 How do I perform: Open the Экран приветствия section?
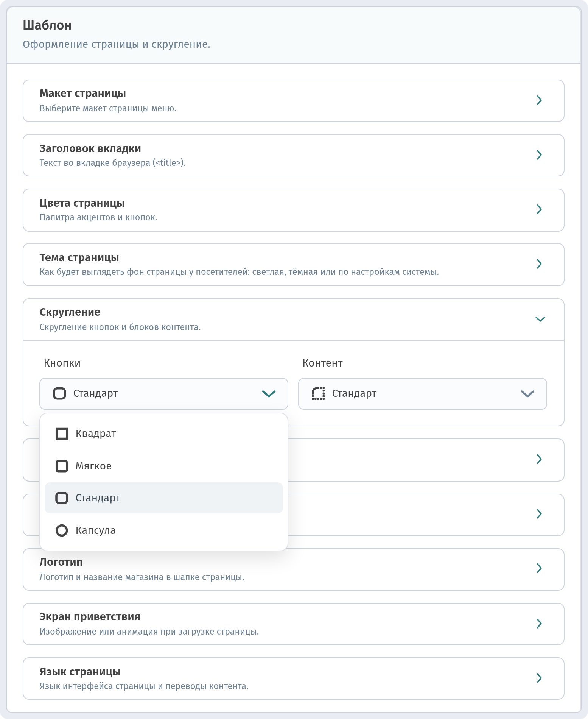point(293,624)
